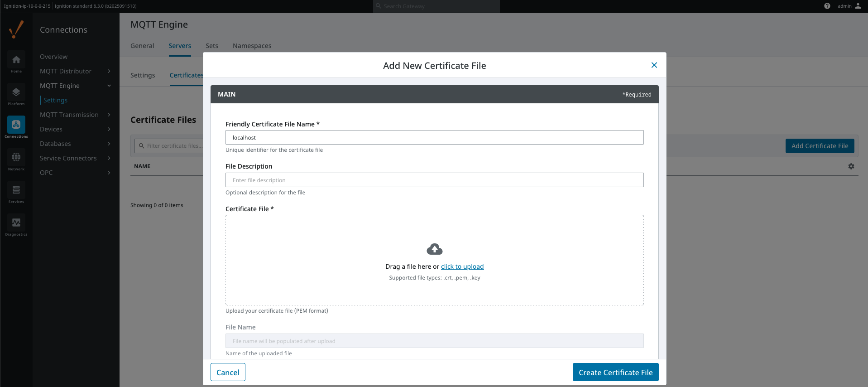Switch to the General tab

coord(142,46)
